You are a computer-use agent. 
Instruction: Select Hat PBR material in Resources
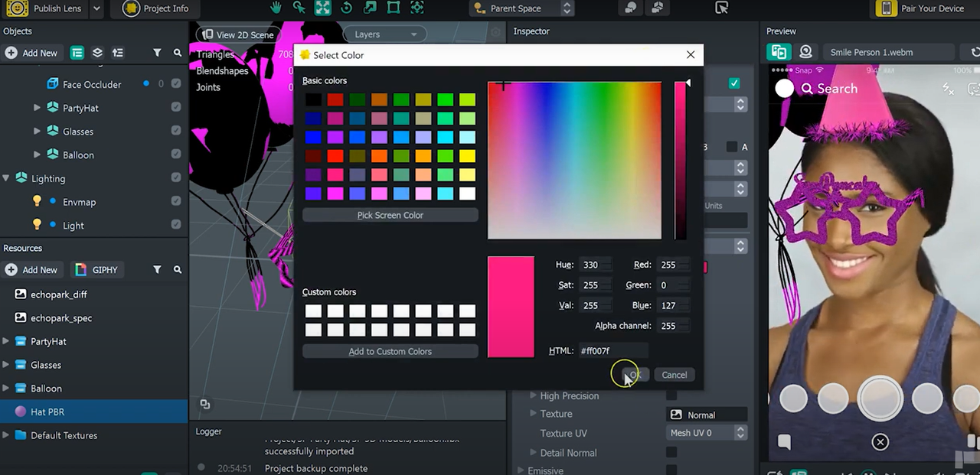(93, 412)
